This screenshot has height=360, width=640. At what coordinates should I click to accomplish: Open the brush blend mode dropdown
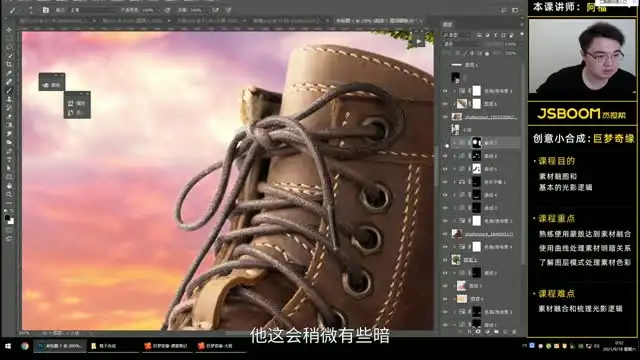(x=92, y=10)
